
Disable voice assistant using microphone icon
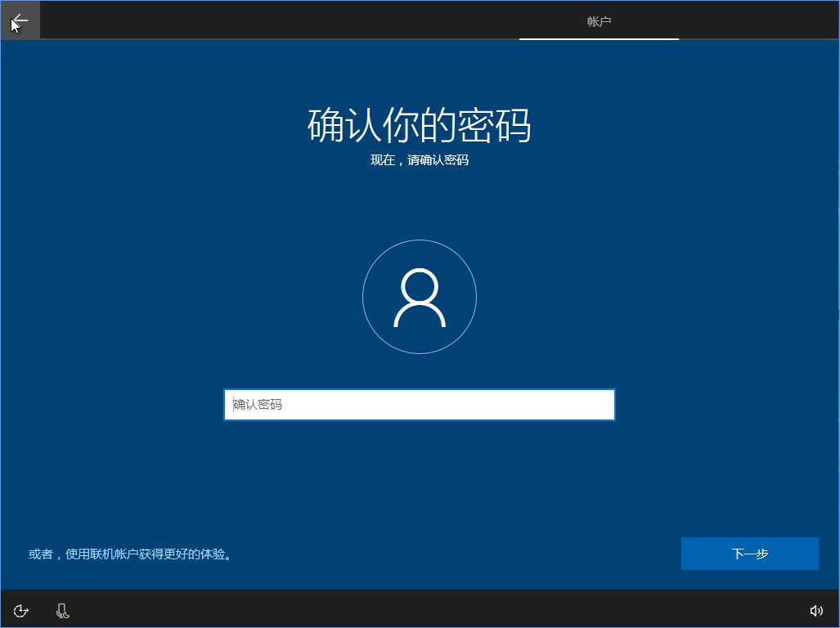pyautogui.click(x=62, y=610)
